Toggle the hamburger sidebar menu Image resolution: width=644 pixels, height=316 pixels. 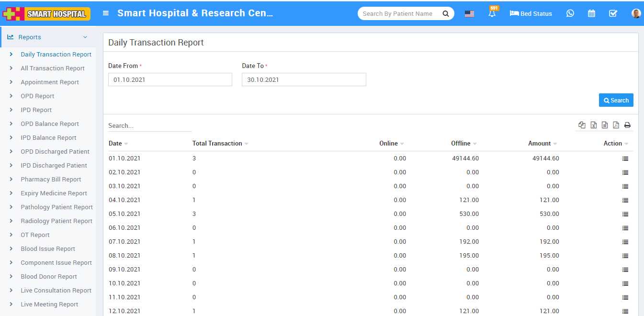(106, 13)
